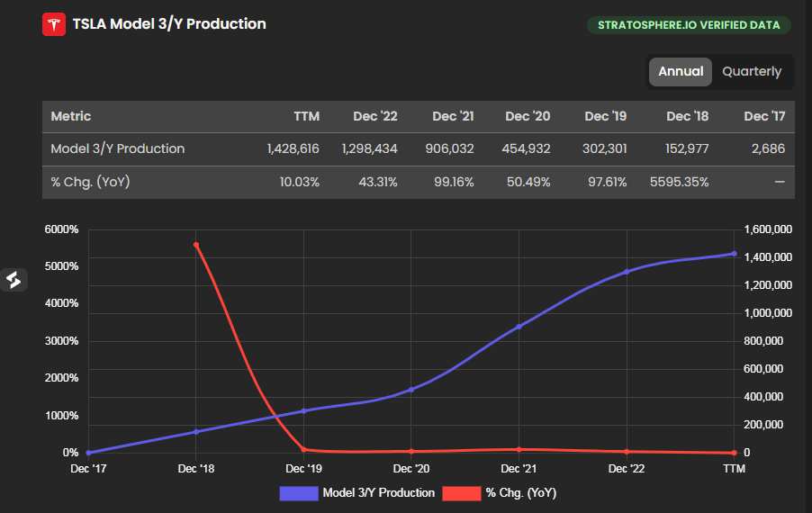This screenshot has width=812, height=513.
Task: Click the Stratosphere.io Verified Data badge
Action: (689, 24)
